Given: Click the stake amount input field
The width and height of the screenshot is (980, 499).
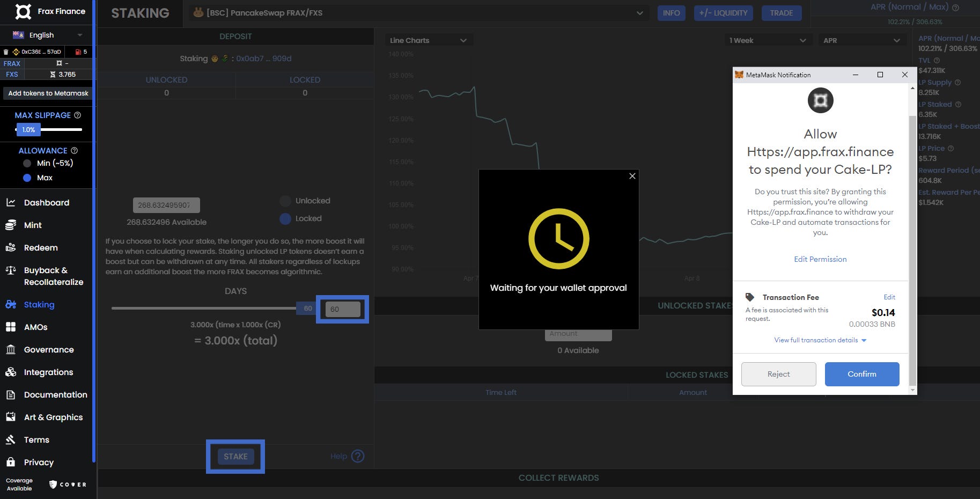Looking at the screenshot, I should click(x=166, y=205).
